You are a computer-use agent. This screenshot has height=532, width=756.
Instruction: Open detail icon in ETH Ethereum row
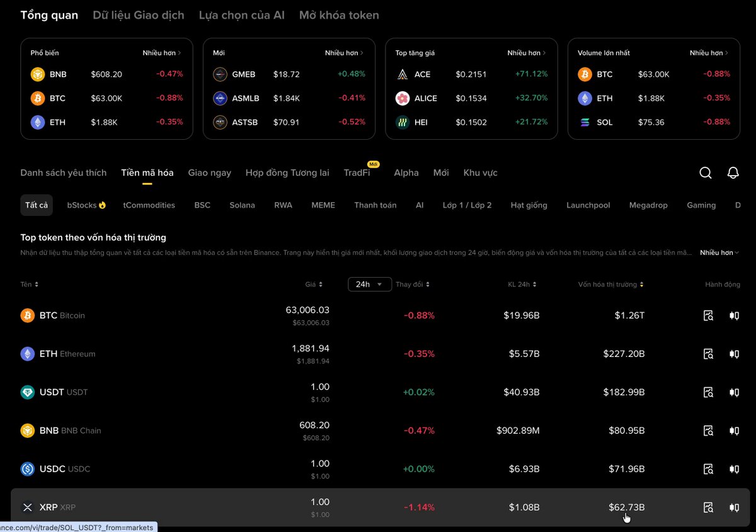(x=708, y=354)
